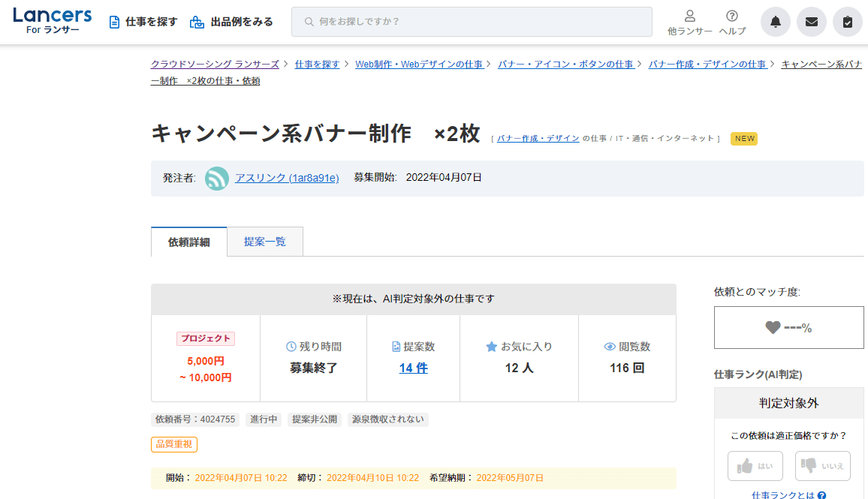This screenshot has width=868, height=499.
Task: Open the messages envelope icon
Action: coord(812,22)
